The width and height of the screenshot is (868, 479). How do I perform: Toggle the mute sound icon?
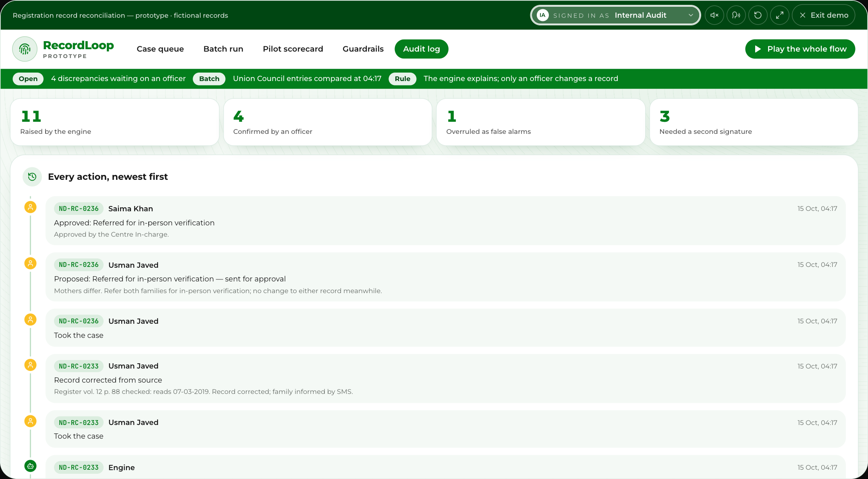714,15
